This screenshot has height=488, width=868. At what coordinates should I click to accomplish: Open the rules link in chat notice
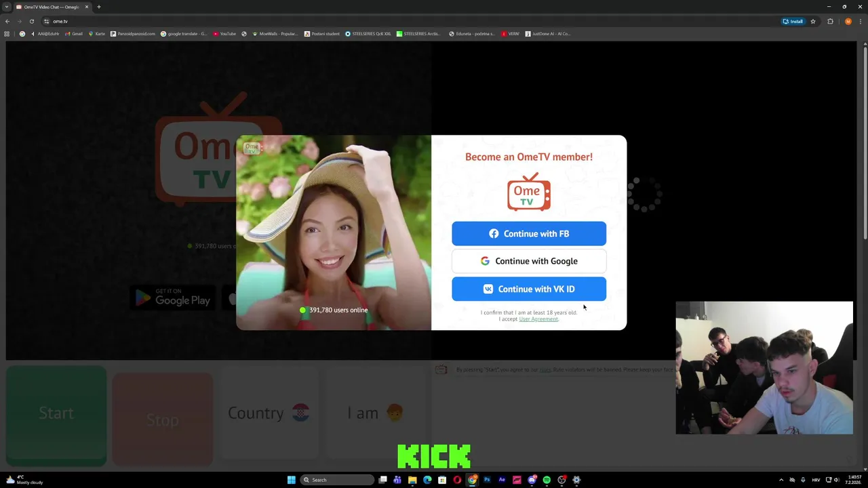[x=545, y=370]
